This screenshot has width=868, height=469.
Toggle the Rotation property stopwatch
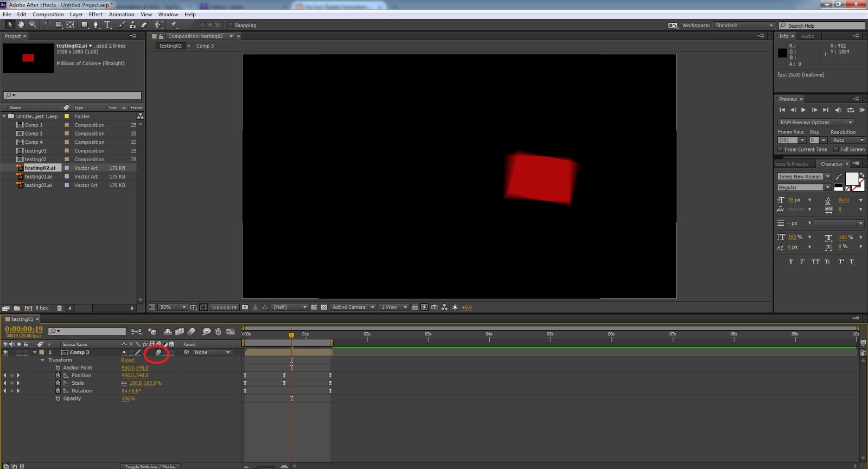pyautogui.click(x=58, y=391)
